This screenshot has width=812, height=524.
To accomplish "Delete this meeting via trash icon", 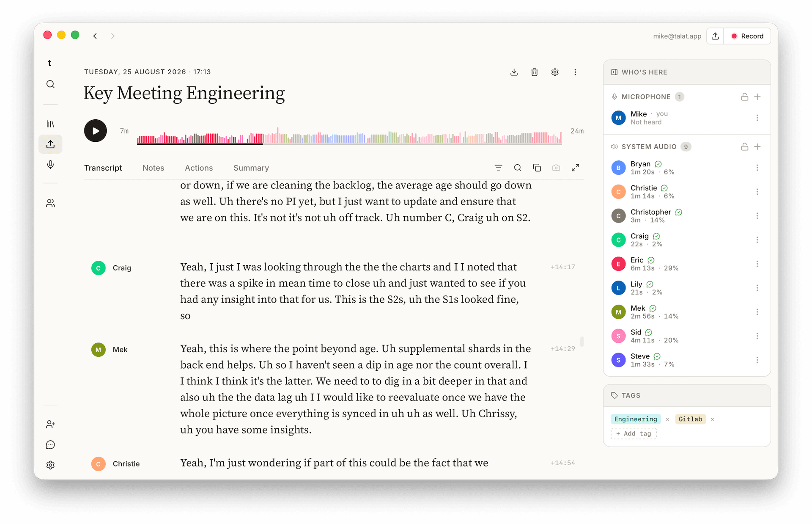I will [534, 72].
